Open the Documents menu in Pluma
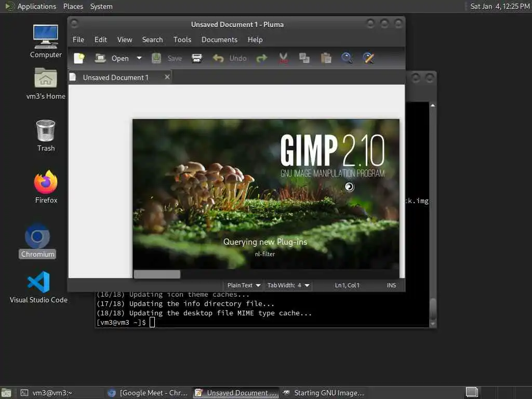This screenshot has width=532, height=399. (x=219, y=39)
